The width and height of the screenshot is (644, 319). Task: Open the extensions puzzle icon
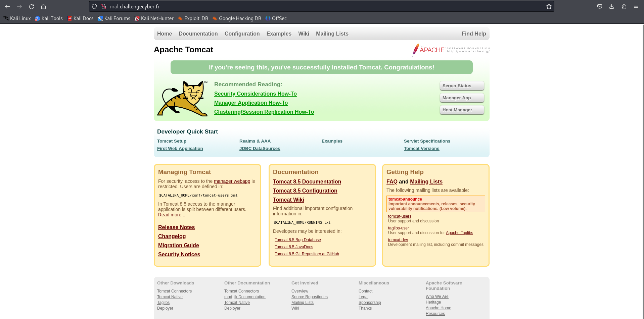click(x=624, y=6)
